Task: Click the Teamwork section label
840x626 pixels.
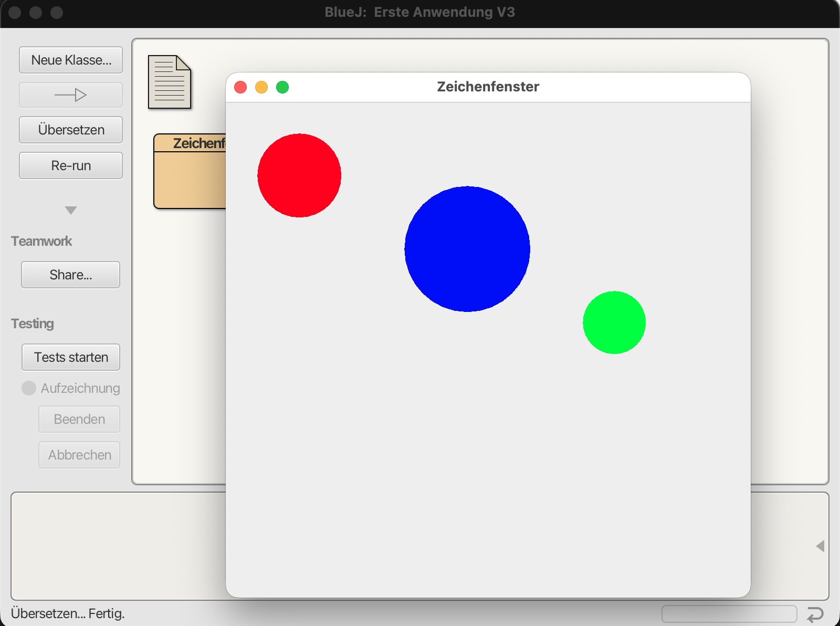Action: tap(41, 241)
